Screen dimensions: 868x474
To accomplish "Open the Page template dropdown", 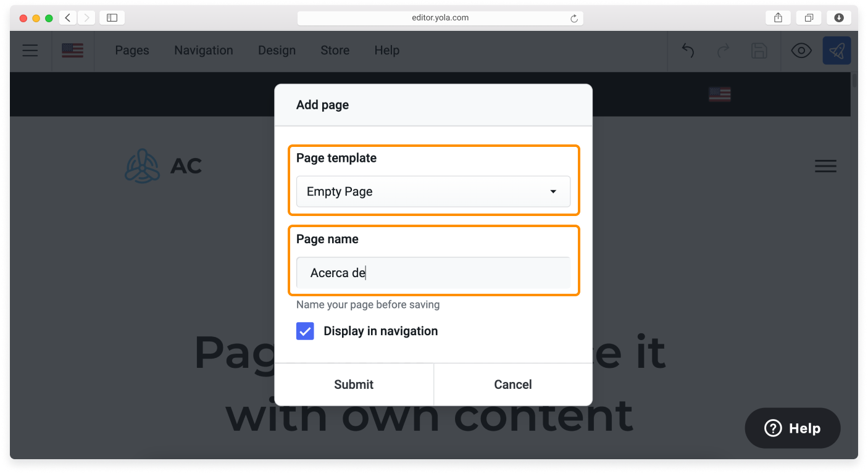I will (x=433, y=191).
